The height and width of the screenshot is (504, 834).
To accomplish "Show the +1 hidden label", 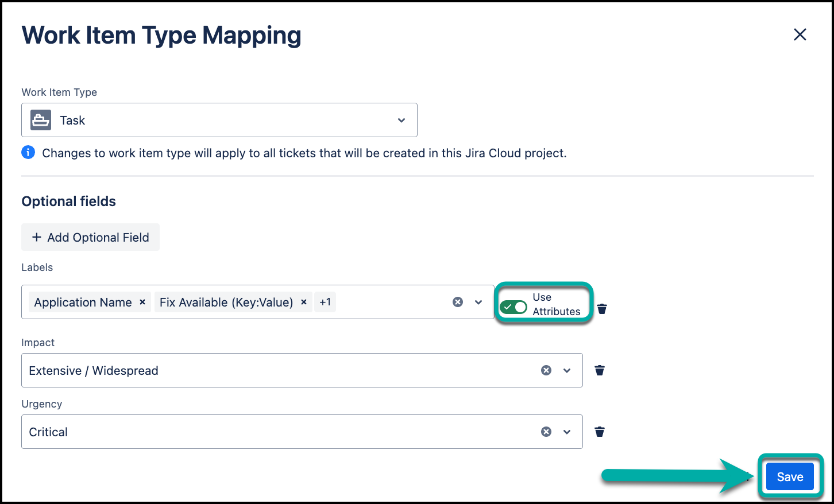I will click(x=325, y=302).
